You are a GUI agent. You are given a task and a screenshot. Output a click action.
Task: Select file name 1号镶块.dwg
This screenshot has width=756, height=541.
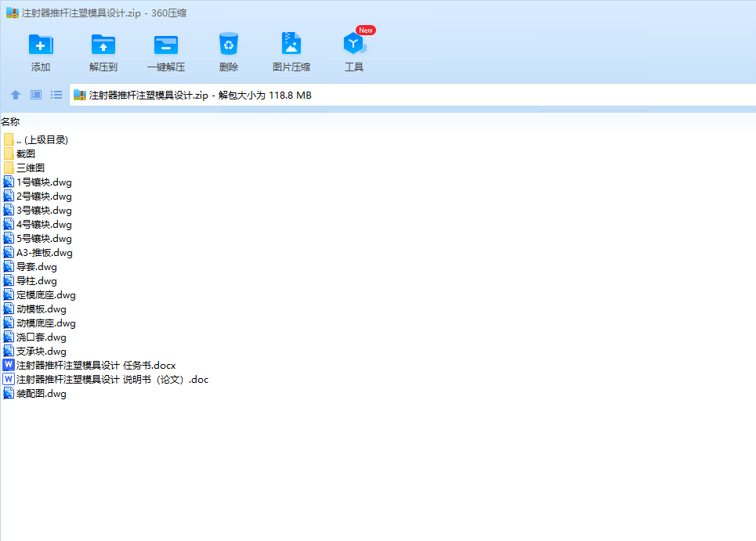(x=44, y=182)
